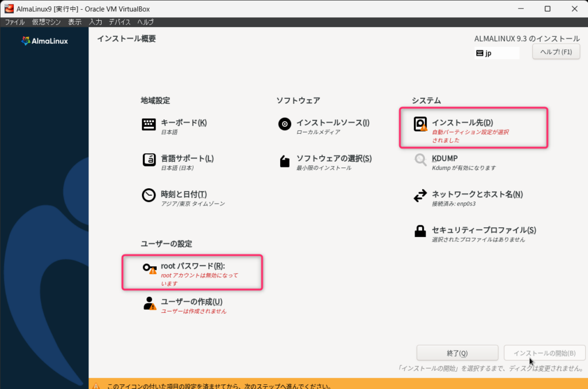The width and height of the screenshot is (588, 389).
Task: Click the keyboard icon under 地域設定
Action: point(149,125)
